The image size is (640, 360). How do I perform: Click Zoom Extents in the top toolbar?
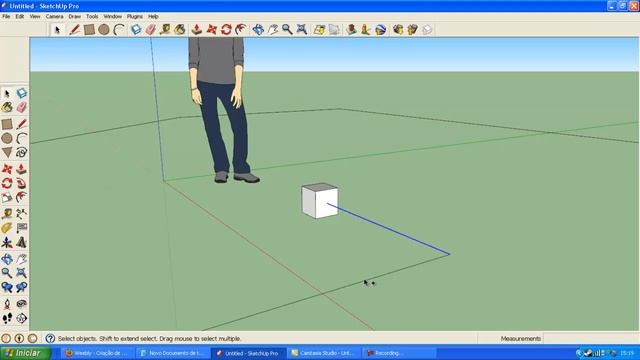click(x=302, y=29)
